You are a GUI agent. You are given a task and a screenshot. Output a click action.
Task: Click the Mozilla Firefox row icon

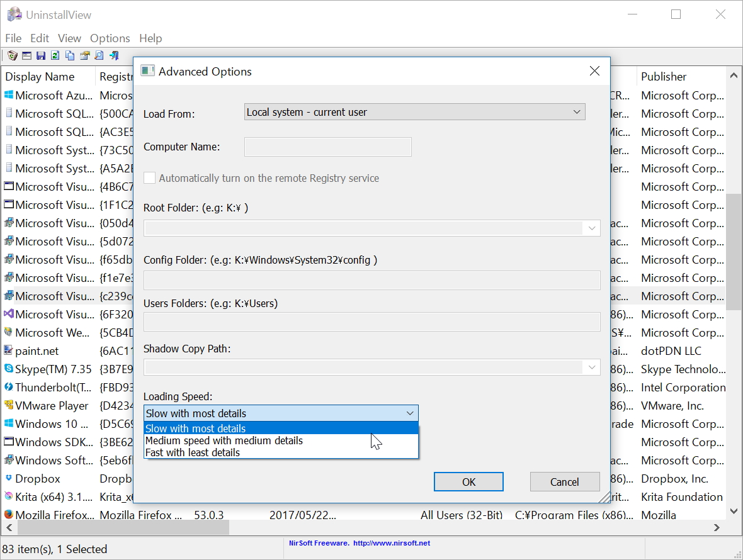[9, 514]
